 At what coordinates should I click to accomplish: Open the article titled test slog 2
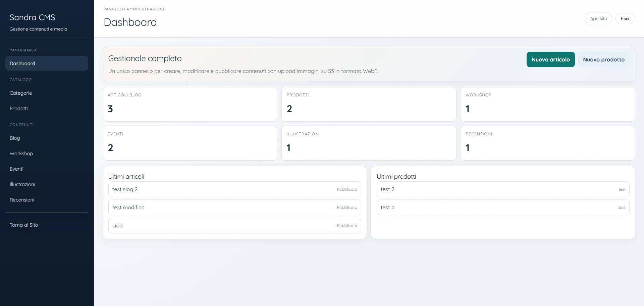(x=235, y=189)
